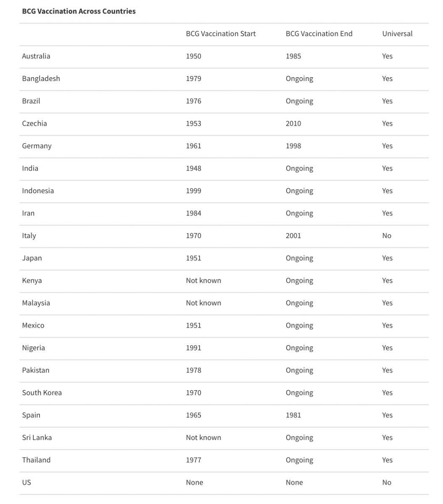This screenshot has width=443, height=504.
Task: Click Kenya's Not known start cell
Action: click(x=203, y=281)
